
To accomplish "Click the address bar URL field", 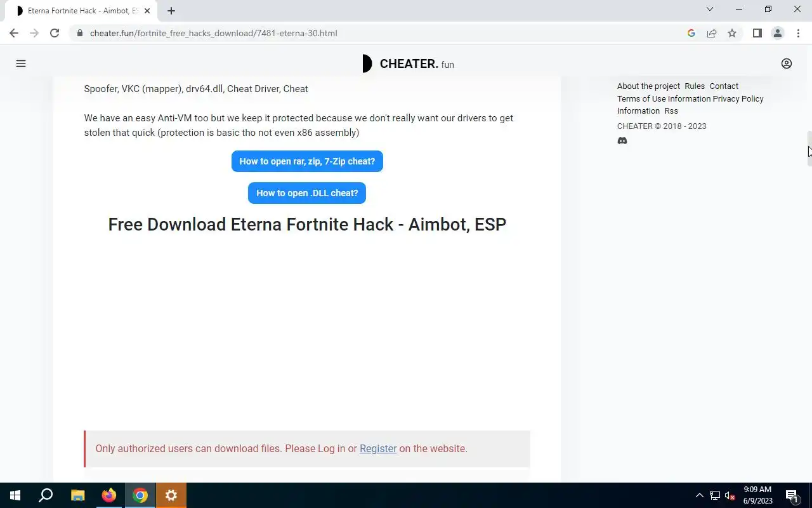I will pos(381,33).
